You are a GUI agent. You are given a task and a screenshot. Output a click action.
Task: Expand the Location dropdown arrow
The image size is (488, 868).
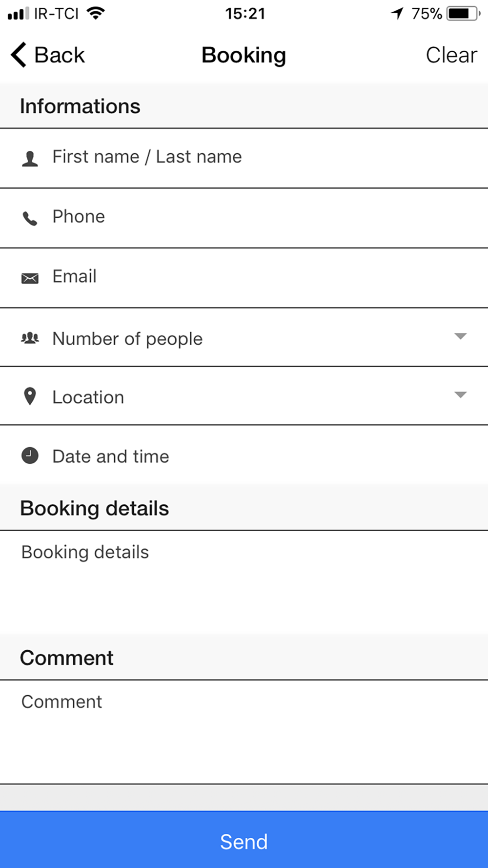pyautogui.click(x=460, y=394)
